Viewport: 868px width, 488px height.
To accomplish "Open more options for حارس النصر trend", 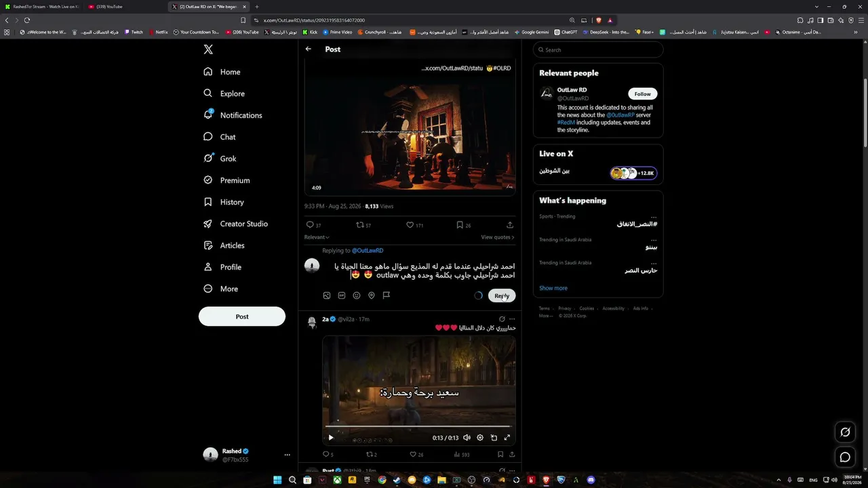I will coord(654,263).
